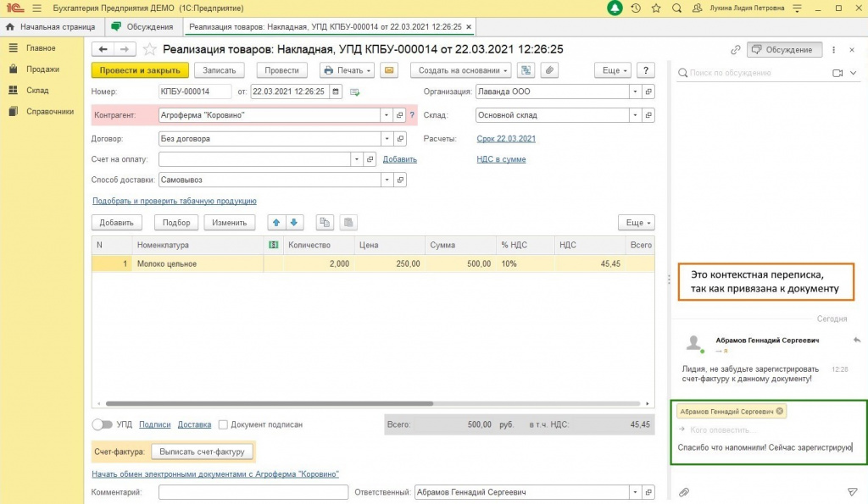Image resolution: width=868 pixels, height=504 pixels.
Task: Expand Контрагент dropdown list
Action: click(x=387, y=115)
